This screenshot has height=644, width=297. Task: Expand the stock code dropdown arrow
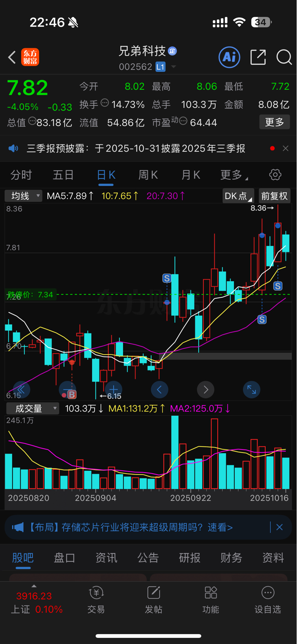coord(173,67)
